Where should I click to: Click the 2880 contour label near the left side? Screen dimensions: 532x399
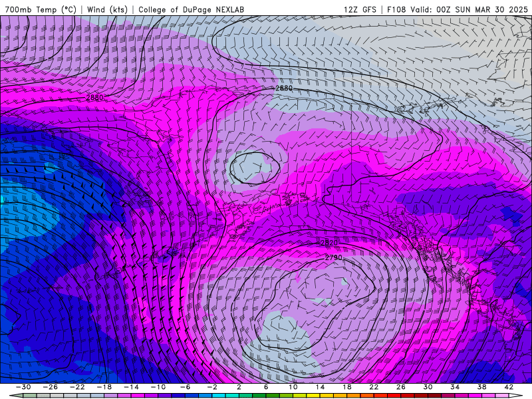94,97
